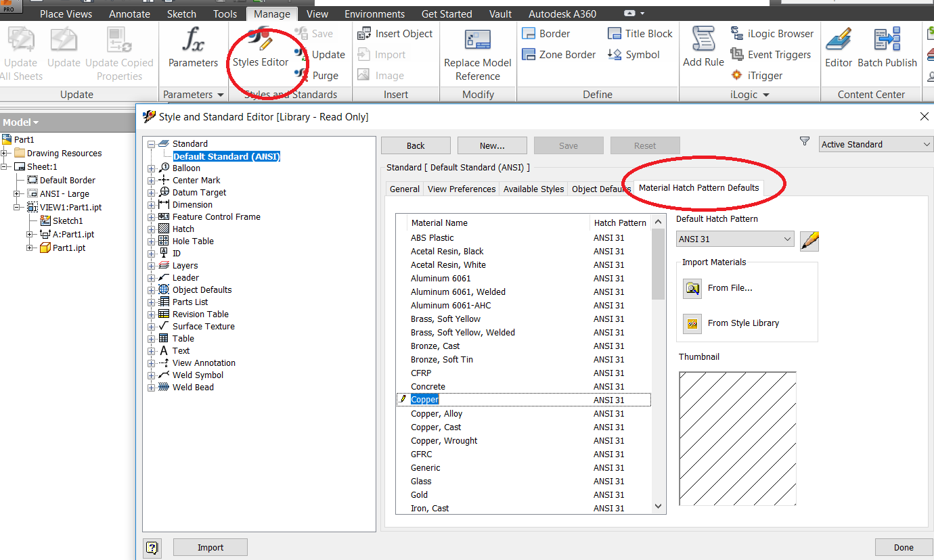The width and height of the screenshot is (934, 560).
Task: Expand the Text style node
Action: click(151, 351)
